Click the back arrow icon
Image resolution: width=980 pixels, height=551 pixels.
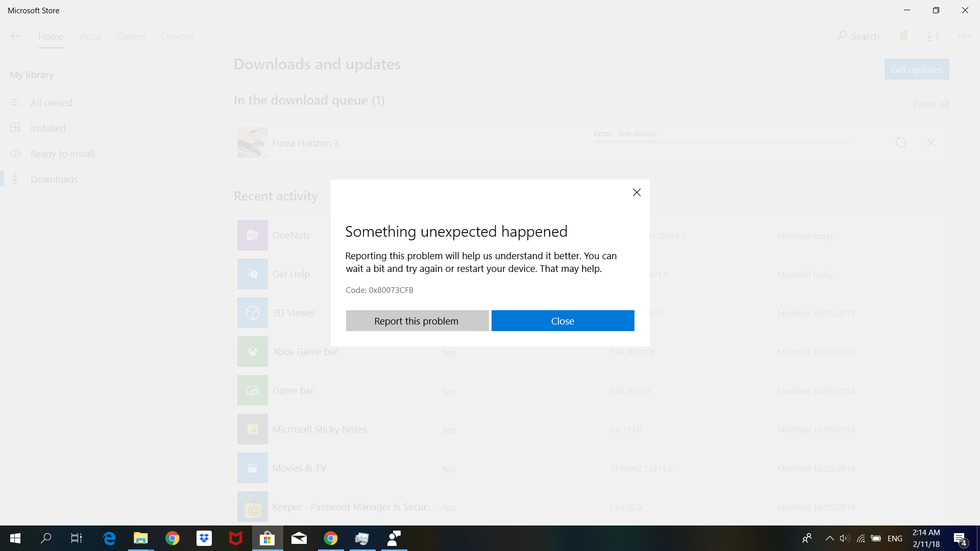point(15,36)
